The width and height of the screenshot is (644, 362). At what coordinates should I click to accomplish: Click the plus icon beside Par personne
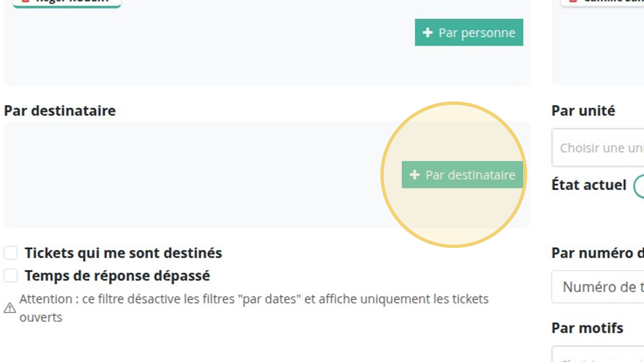coord(427,33)
